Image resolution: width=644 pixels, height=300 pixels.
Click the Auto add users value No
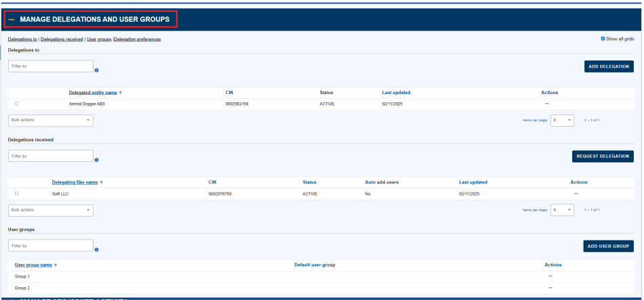click(x=367, y=194)
